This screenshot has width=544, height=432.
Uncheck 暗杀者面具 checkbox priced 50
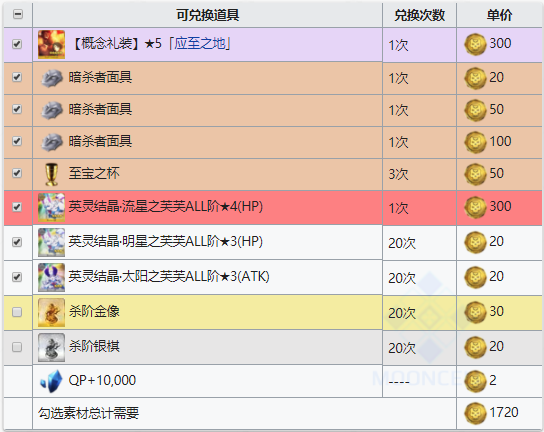pos(17,109)
